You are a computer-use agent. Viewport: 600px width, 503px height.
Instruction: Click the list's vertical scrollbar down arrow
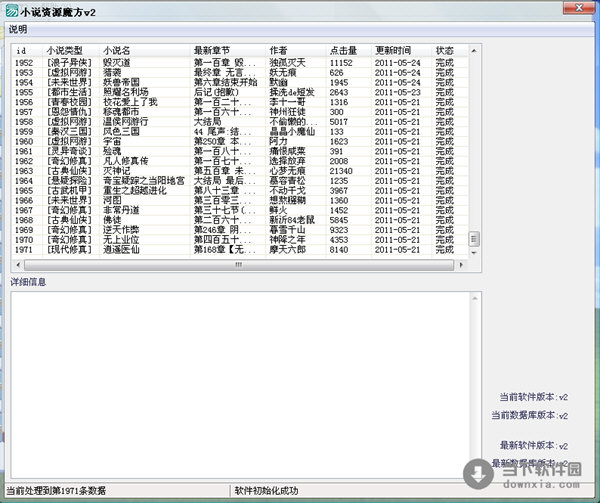[474, 253]
